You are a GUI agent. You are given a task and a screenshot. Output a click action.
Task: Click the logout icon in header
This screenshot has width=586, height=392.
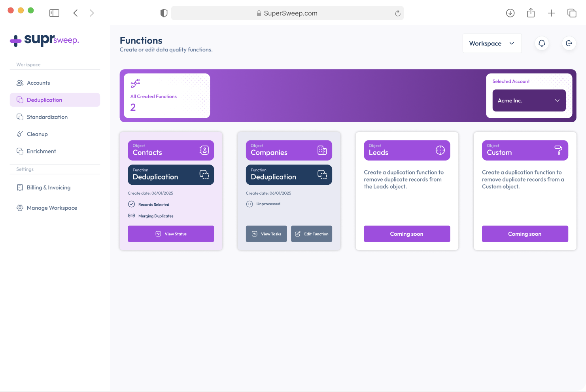[569, 43]
